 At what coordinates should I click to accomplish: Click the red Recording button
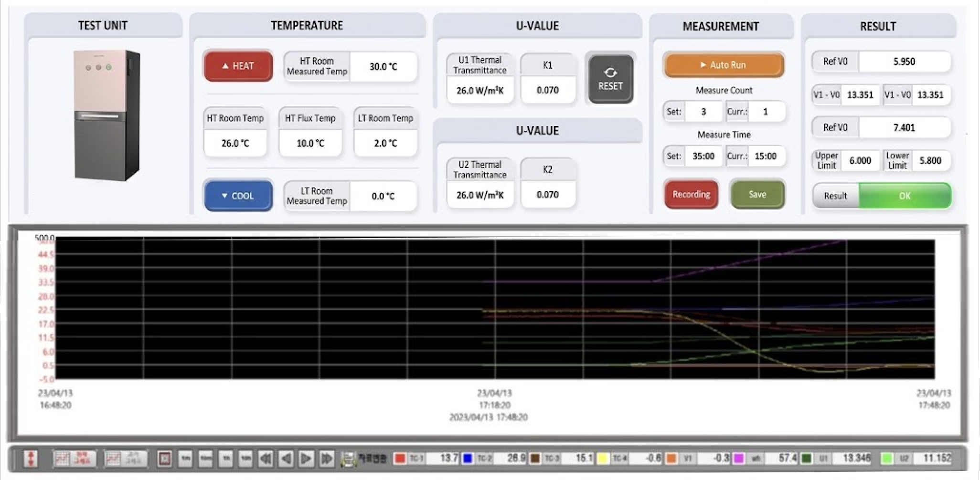(x=691, y=194)
